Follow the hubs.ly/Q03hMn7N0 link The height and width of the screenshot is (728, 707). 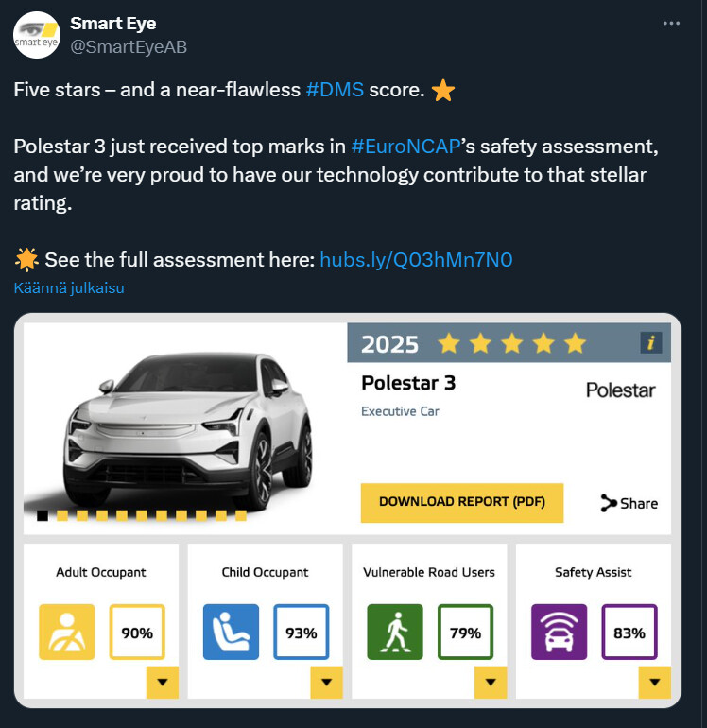[x=416, y=260]
